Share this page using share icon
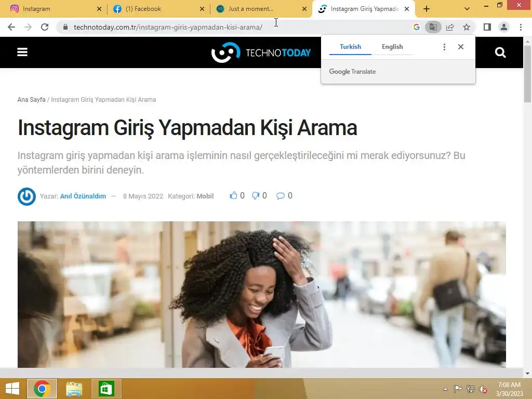The width and height of the screenshot is (532, 399). point(450,27)
